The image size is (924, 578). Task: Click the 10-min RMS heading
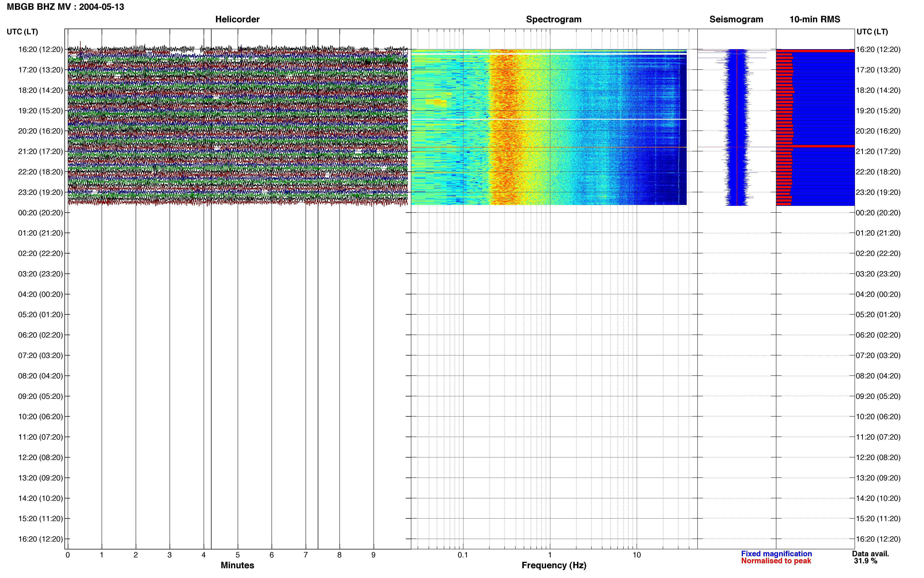815,19
